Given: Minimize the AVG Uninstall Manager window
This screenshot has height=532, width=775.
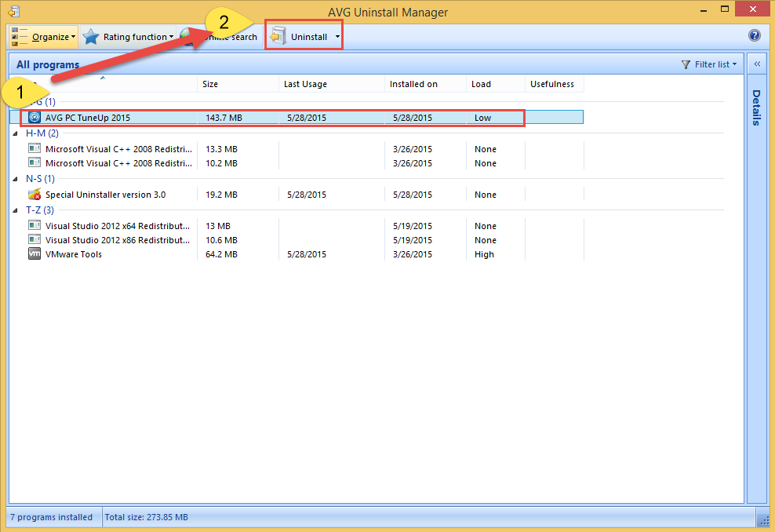Looking at the screenshot, I should [704, 10].
